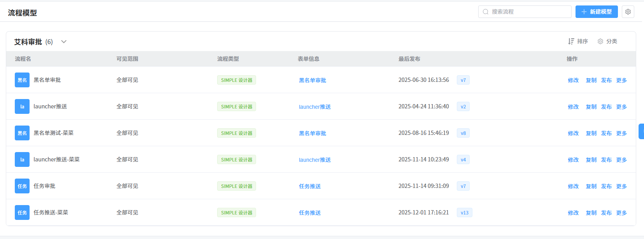This screenshot has width=644, height=239.
Task: Click the launcher推送 row 'la' avatar icon
Action: [x=22, y=106]
